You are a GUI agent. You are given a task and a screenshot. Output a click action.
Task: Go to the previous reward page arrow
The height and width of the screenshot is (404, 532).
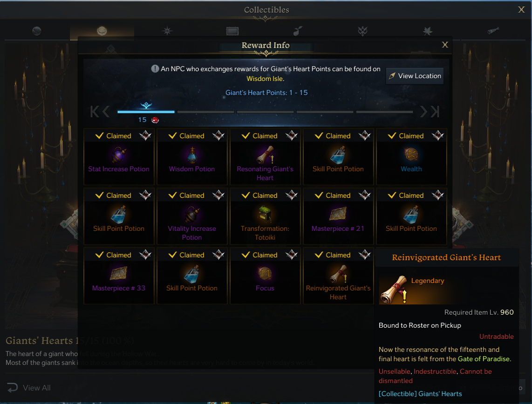106,112
